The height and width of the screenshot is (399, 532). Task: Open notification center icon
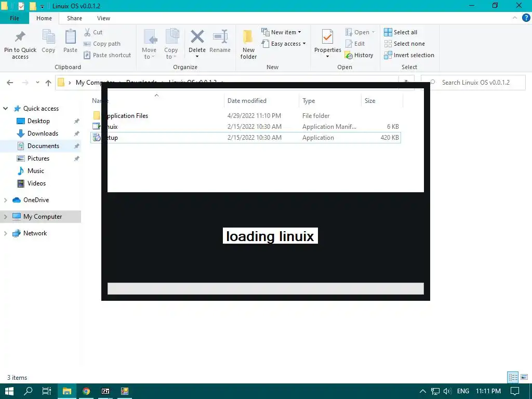click(x=515, y=391)
